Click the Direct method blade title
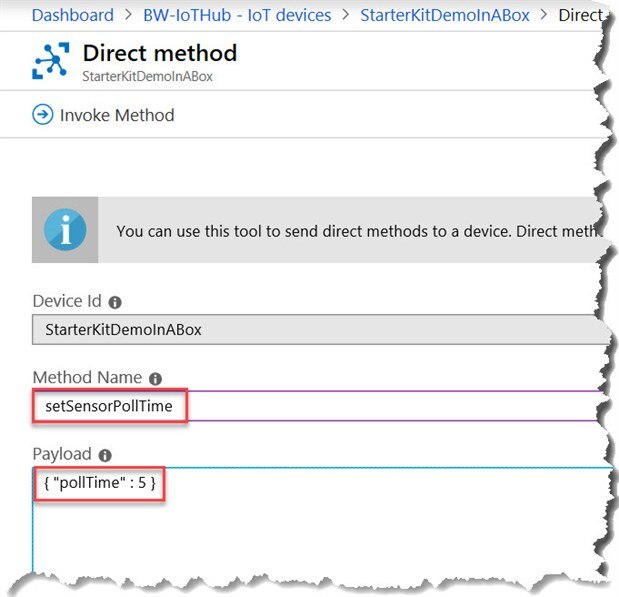 pyautogui.click(x=160, y=53)
